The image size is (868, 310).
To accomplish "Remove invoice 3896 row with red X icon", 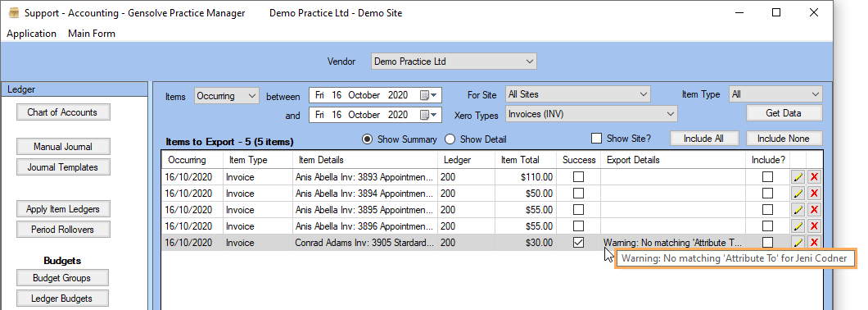I will click(x=814, y=226).
